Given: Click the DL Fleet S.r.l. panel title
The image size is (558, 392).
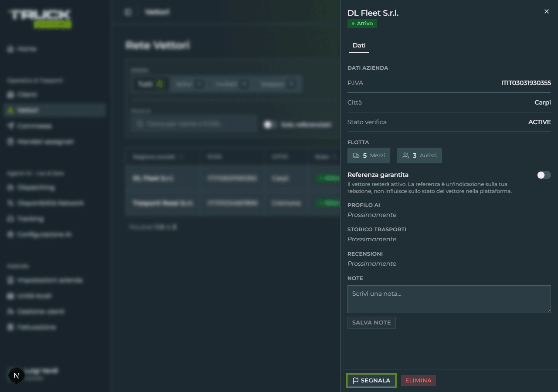Looking at the screenshot, I should click(x=373, y=13).
